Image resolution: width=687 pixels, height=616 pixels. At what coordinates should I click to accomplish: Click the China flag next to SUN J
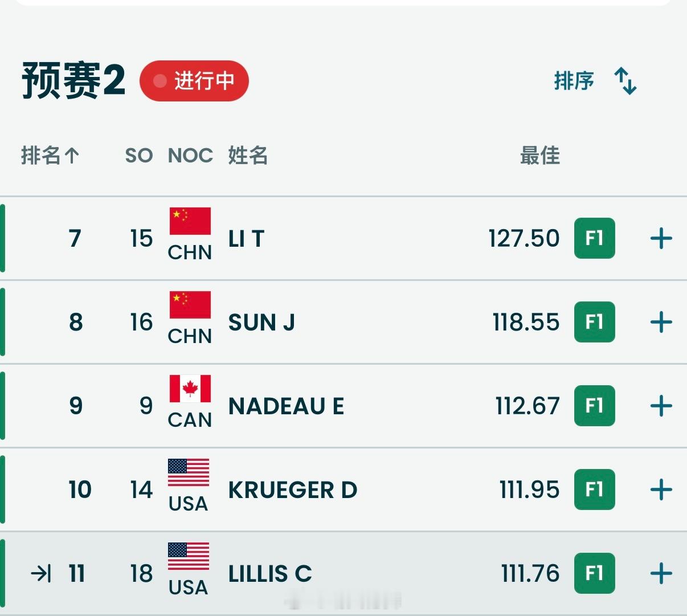[190, 305]
